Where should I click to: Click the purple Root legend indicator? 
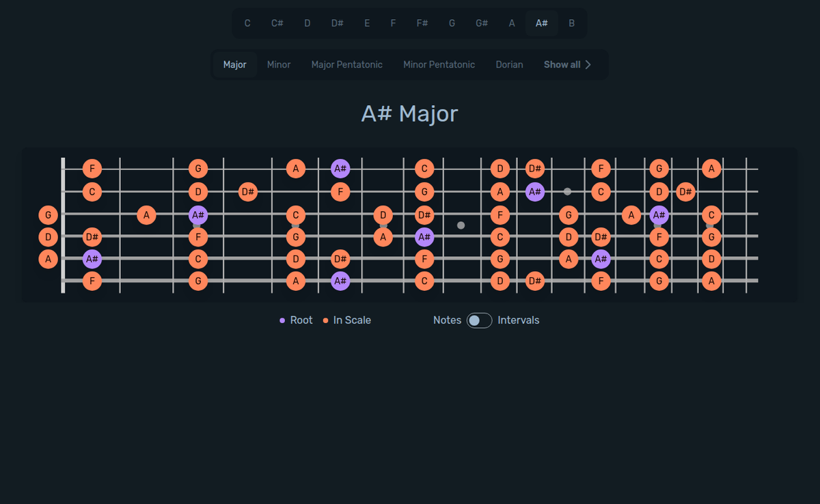point(282,320)
